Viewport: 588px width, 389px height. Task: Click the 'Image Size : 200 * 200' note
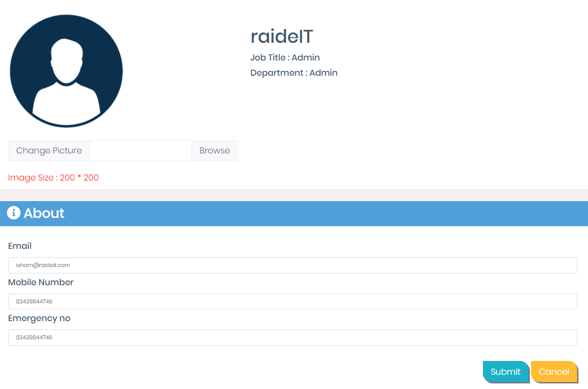tap(53, 178)
